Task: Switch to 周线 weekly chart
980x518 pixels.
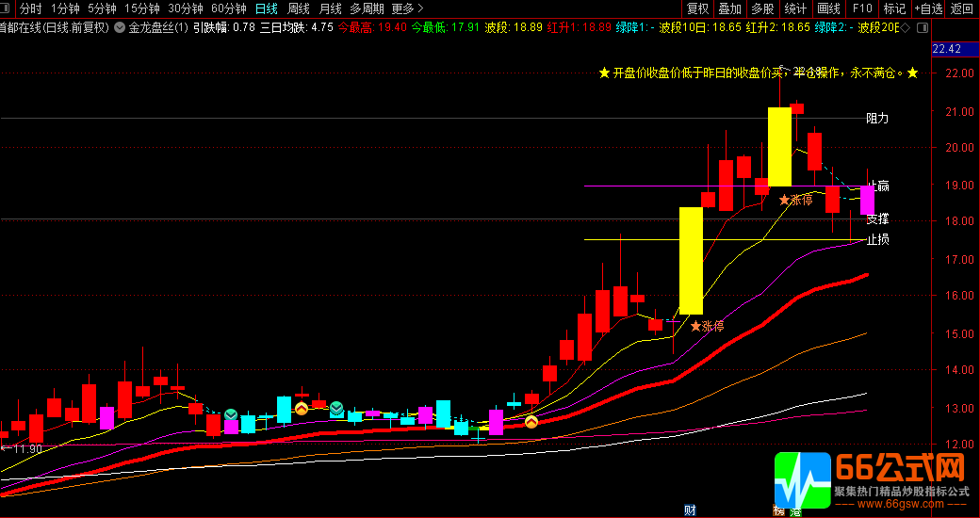Action: [298, 8]
